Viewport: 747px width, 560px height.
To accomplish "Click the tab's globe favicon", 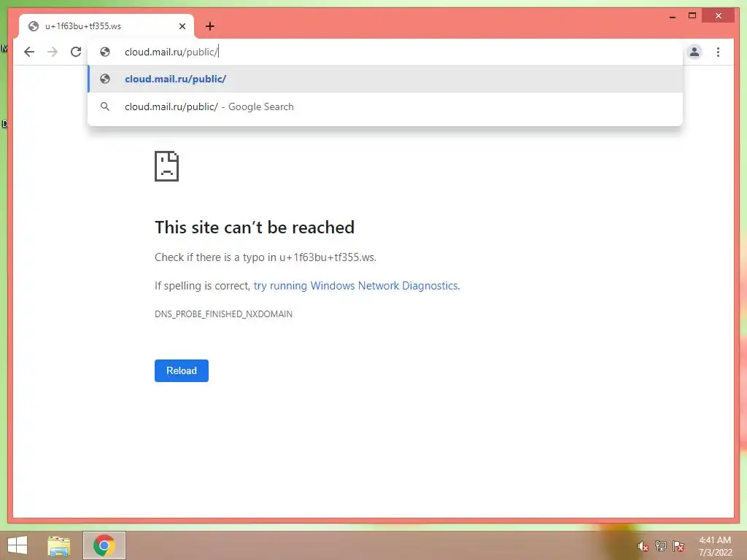I will [x=34, y=26].
